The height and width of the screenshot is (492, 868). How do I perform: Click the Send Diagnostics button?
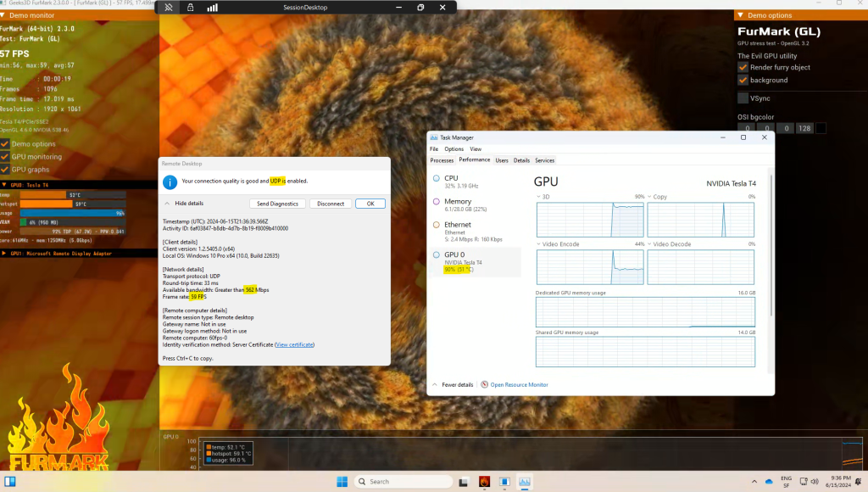click(277, 204)
